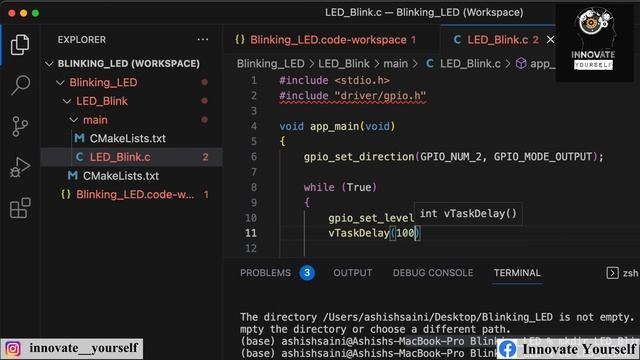Viewport: 640px width, 360px height.
Task: Click LED_Blink breadcrumb segment
Action: pyautogui.click(x=344, y=64)
